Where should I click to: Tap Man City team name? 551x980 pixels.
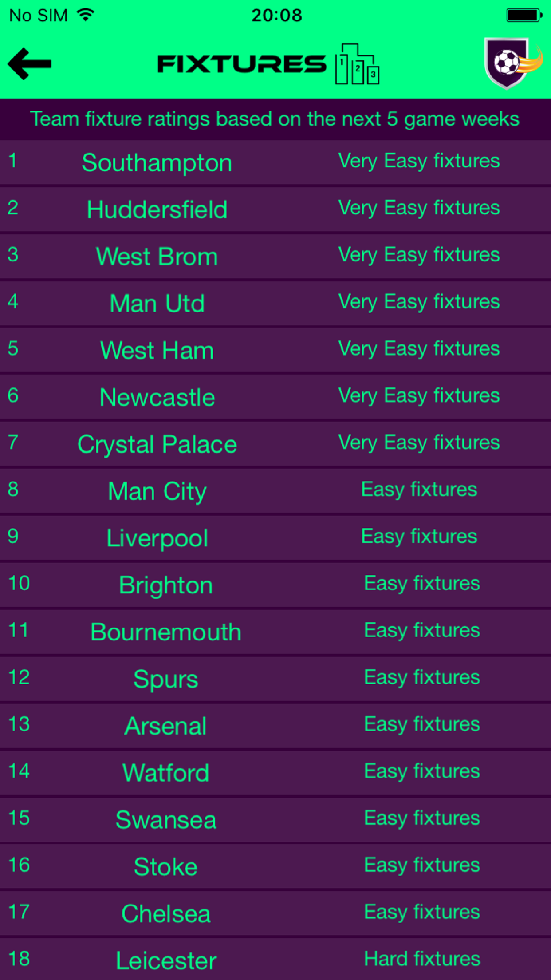point(157,491)
